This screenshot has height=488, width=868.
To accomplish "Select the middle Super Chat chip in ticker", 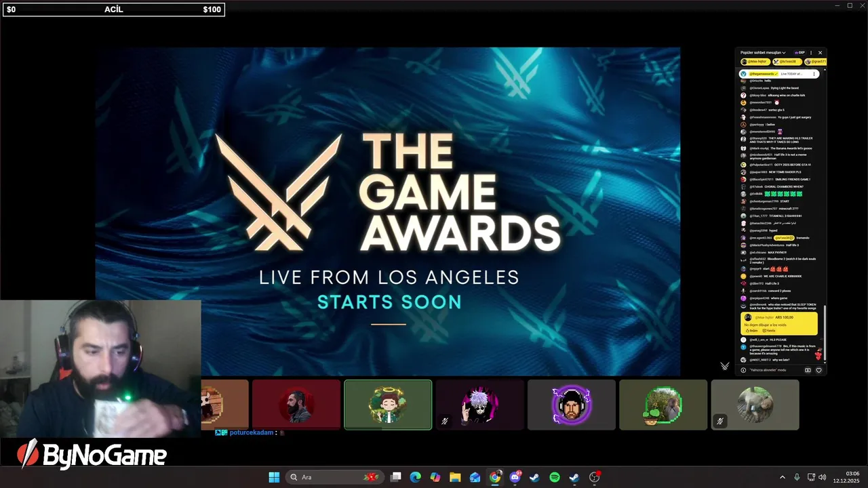I will point(787,62).
